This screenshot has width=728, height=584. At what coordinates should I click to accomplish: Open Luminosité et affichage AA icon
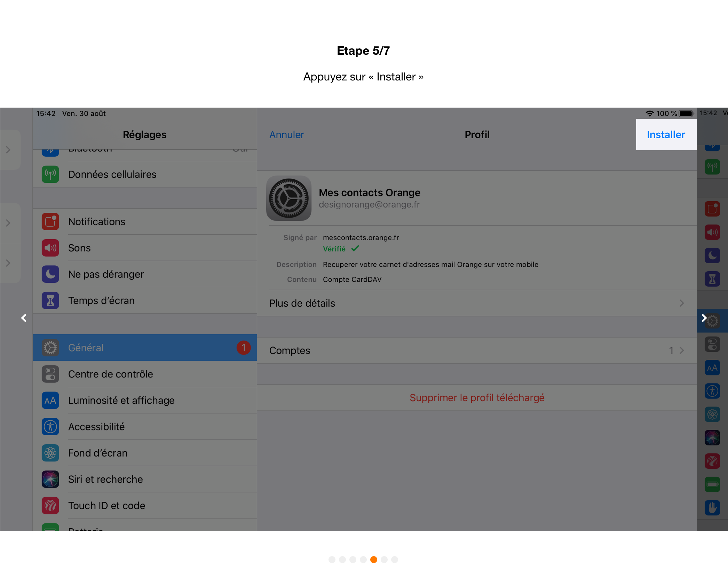(x=50, y=400)
